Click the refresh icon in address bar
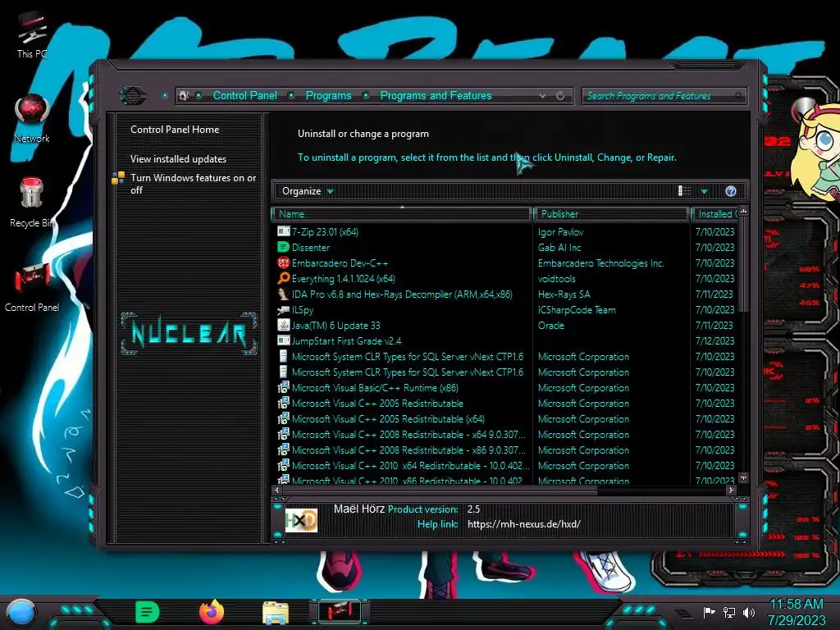Screen dimensions: 840x630 click(560, 96)
